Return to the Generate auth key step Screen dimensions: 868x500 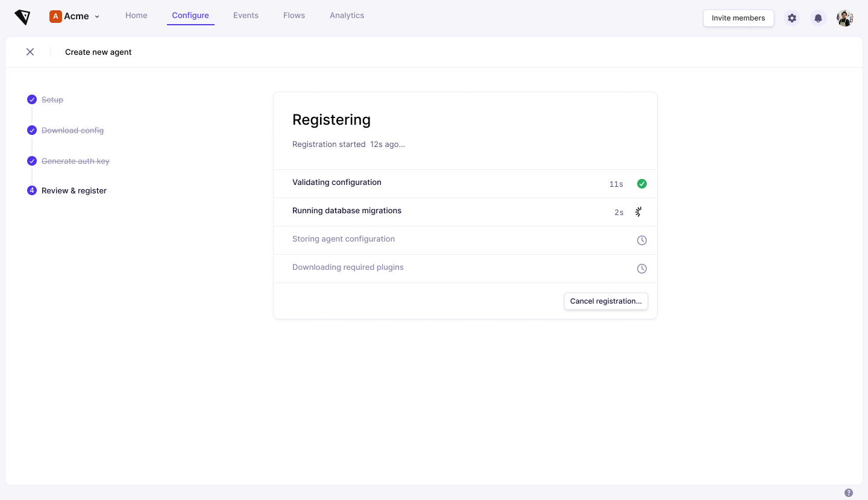pos(75,161)
